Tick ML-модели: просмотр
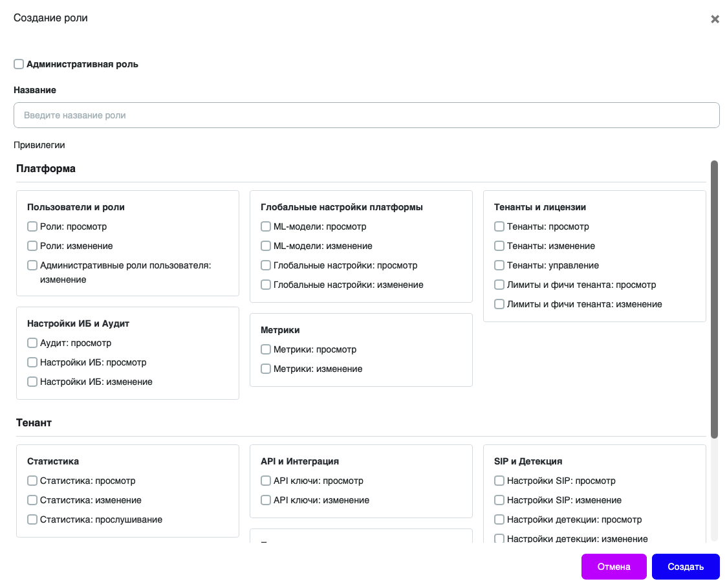The image size is (727, 588). pos(266,226)
